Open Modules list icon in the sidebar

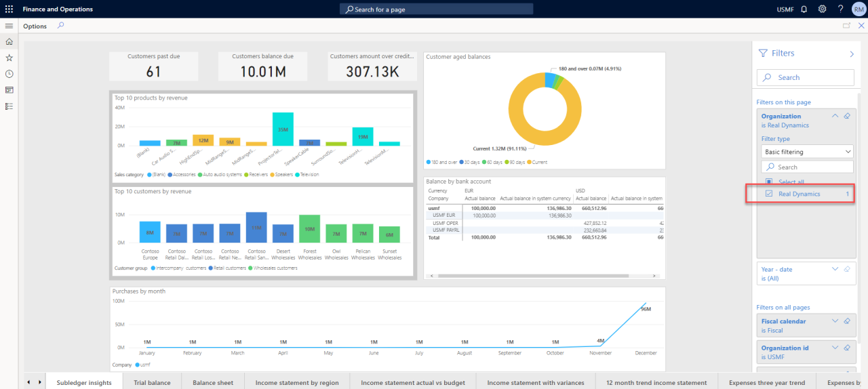(x=9, y=106)
